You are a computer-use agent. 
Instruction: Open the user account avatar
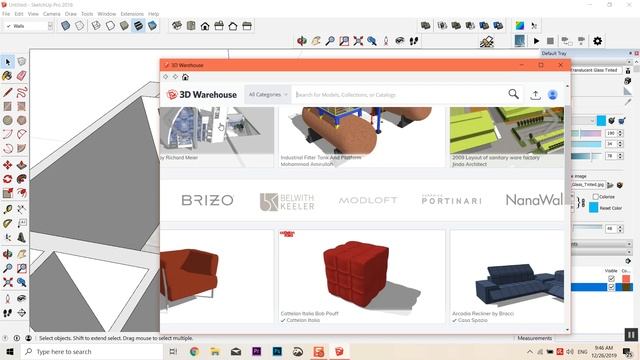point(553,95)
